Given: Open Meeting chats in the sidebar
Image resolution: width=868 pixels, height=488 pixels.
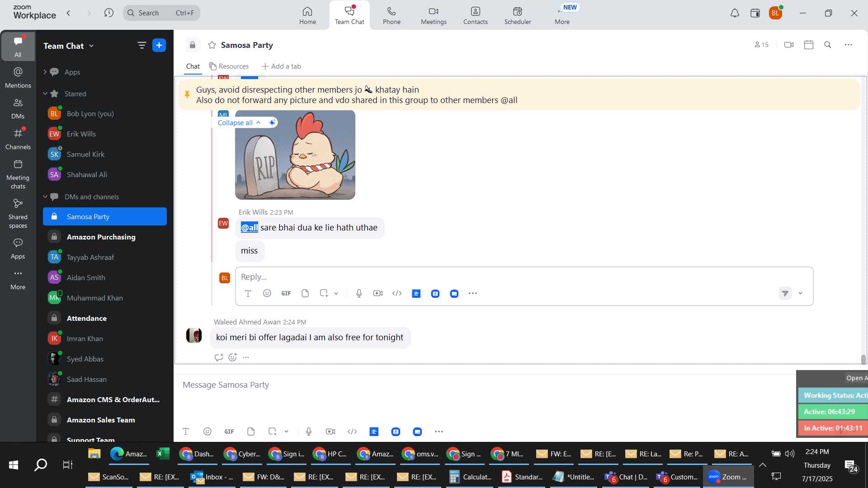Looking at the screenshot, I should 18,174.
